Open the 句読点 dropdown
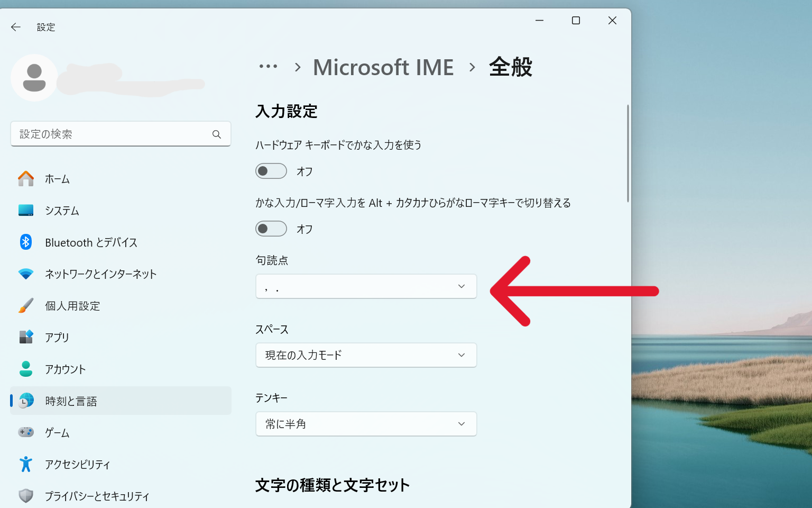Screen dimensions: 812x508 (x=366, y=286)
